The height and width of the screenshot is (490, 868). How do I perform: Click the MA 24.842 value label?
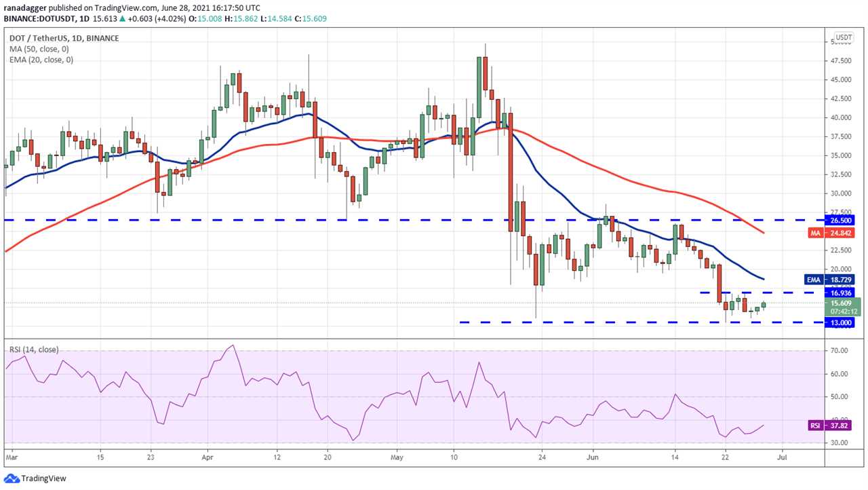(832, 233)
